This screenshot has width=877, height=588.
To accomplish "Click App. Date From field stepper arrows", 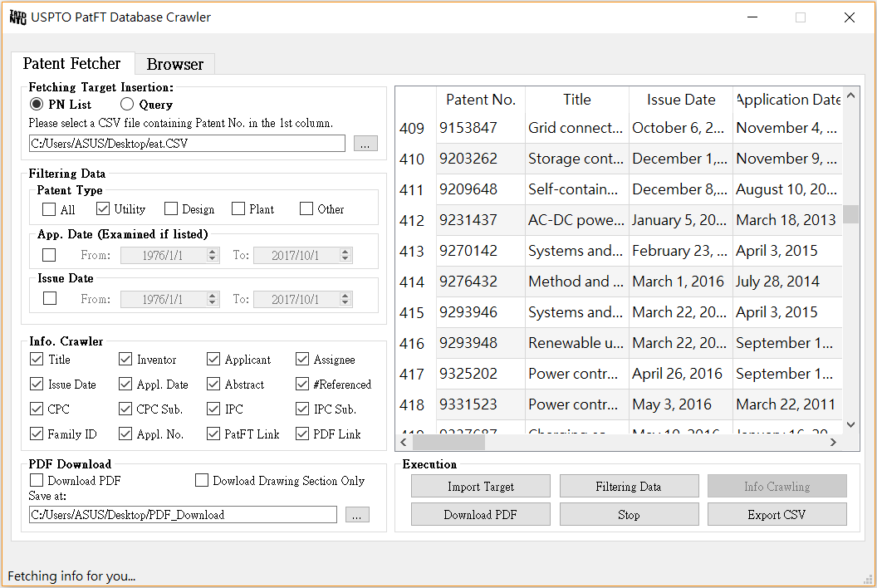I will pos(212,255).
